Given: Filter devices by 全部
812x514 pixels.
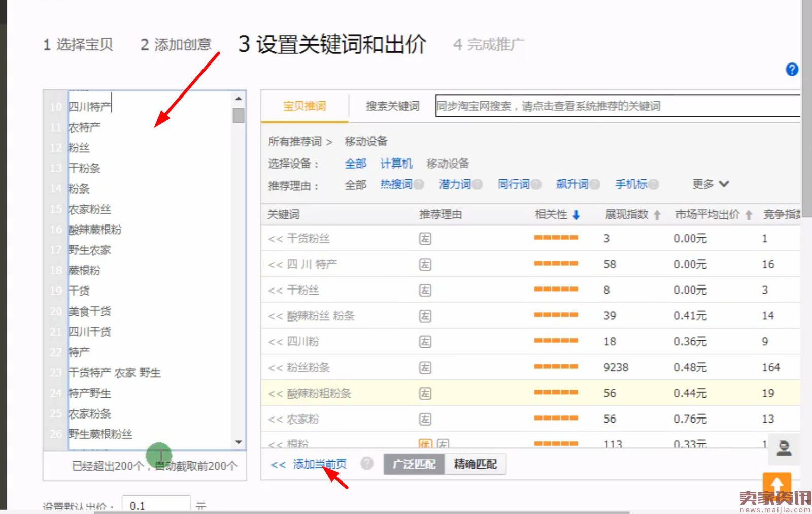Looking at the screenshot, I should coord(355,164).
